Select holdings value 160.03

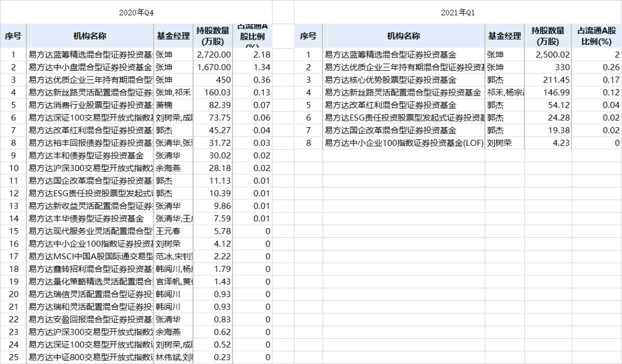pos(213,93)
